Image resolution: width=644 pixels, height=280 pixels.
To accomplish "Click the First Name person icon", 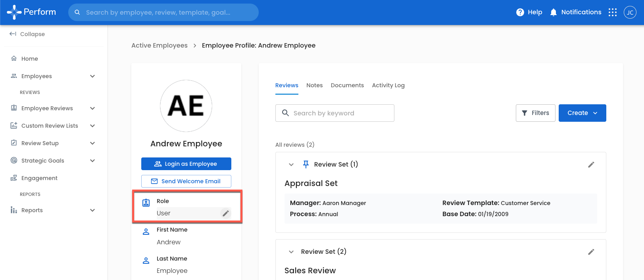I will pyautogui.click(x=146, y=231).
